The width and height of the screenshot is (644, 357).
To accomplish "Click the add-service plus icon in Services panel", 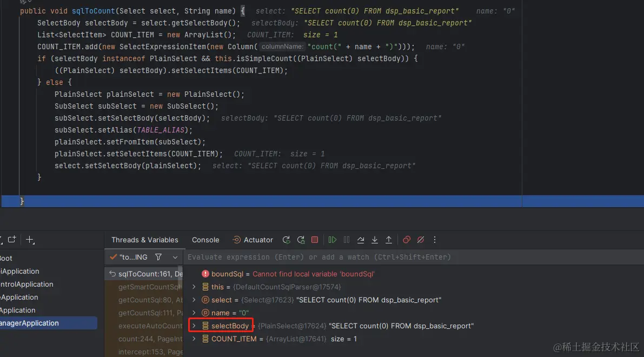I will click(x=30, y=240).
